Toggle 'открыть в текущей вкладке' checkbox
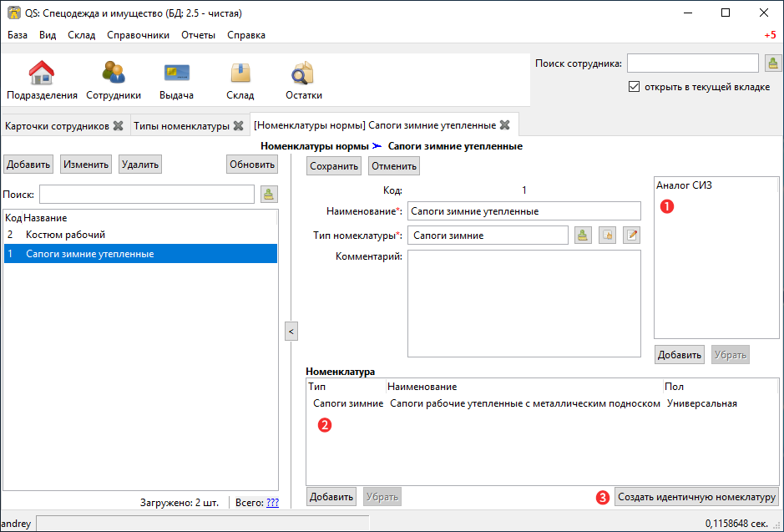This screenshot has height=532, width=784. [634, 87]
